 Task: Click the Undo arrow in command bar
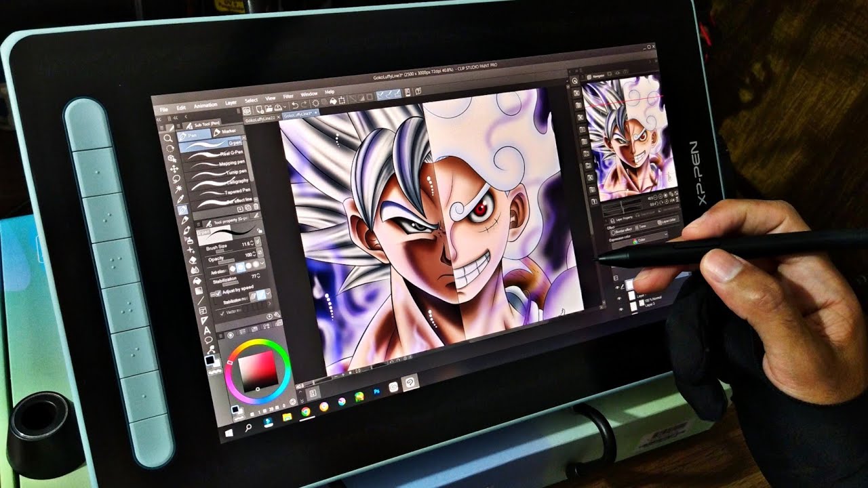(295, 106)
